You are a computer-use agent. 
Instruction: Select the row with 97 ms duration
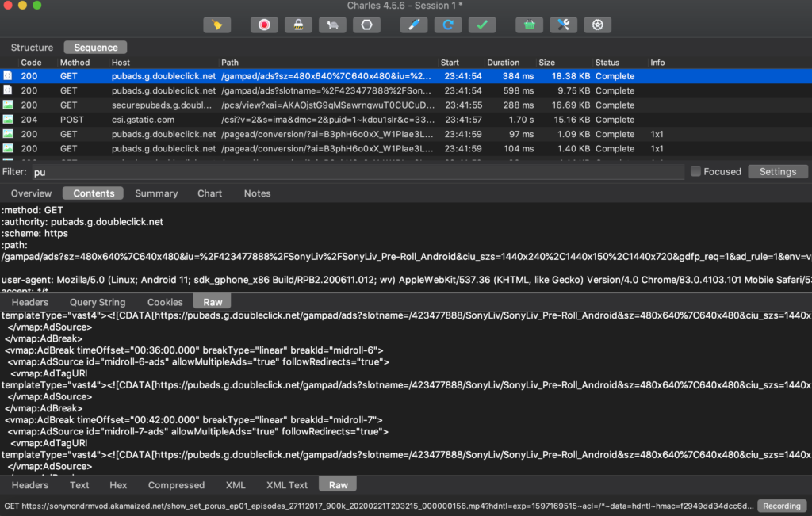(406, 134)
